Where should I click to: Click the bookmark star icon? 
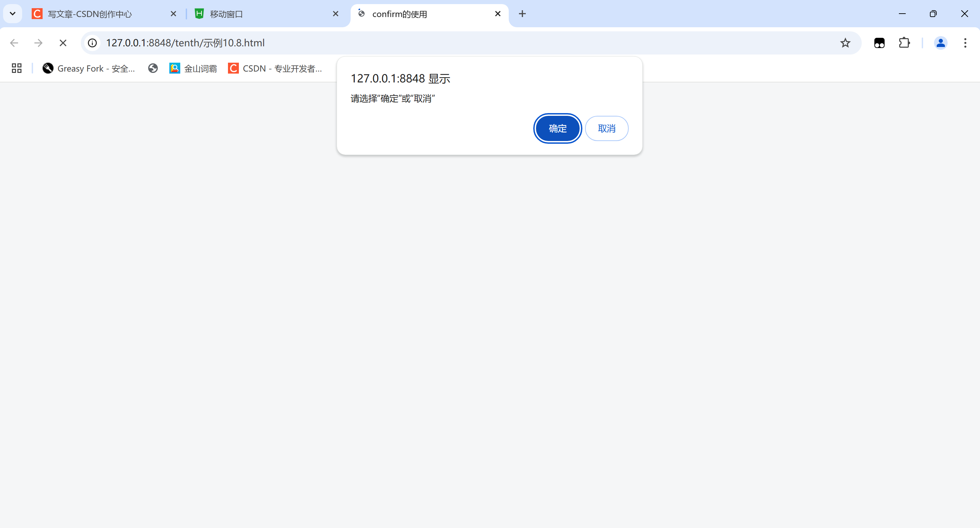click(845, 43)
